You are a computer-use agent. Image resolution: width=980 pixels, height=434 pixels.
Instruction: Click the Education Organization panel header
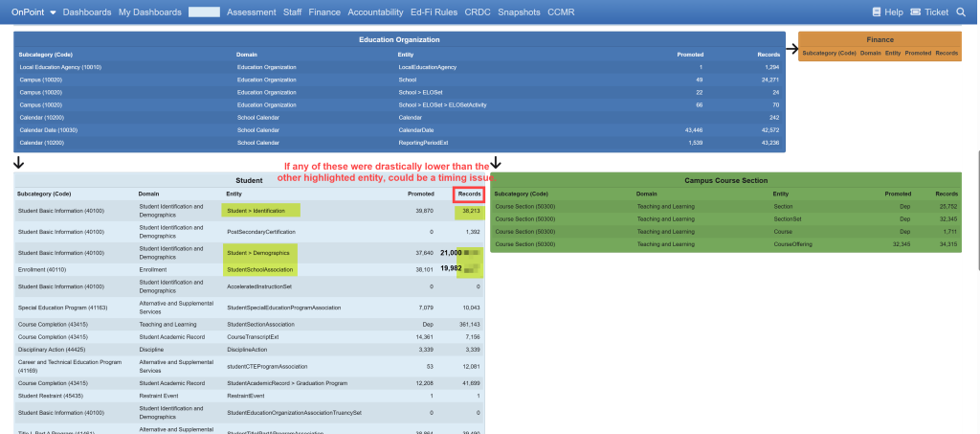(399, 39)
